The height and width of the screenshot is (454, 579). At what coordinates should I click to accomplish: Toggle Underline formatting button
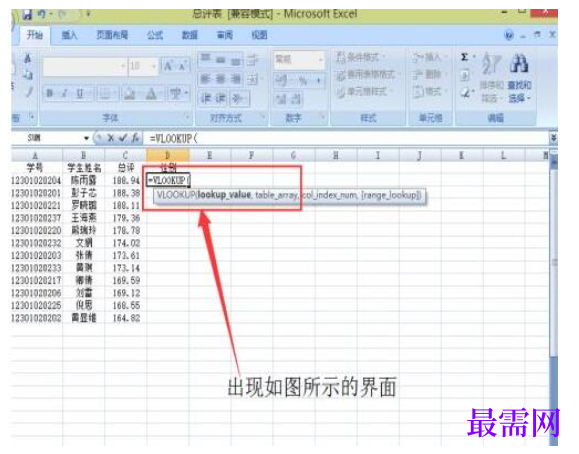coord(80,93)
